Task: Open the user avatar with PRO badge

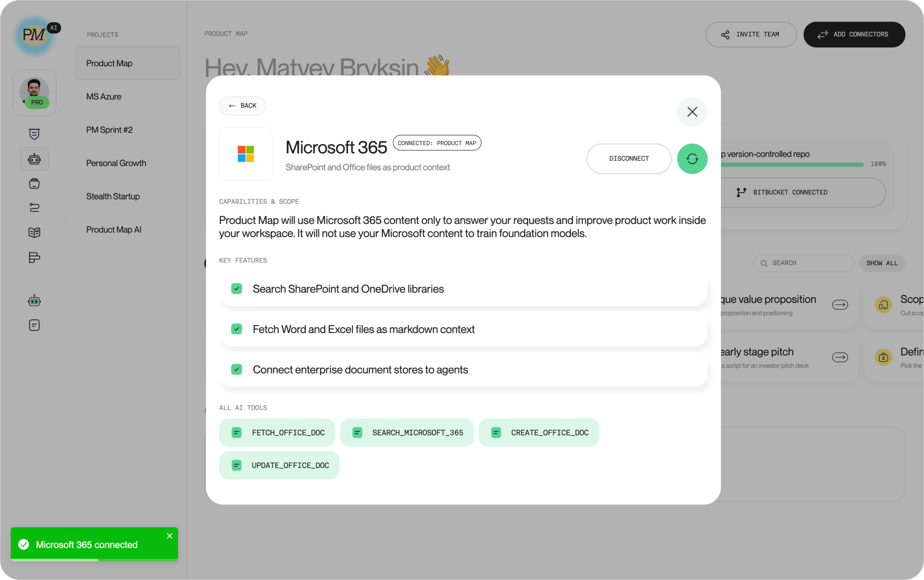Action: [x=34, y=93]
